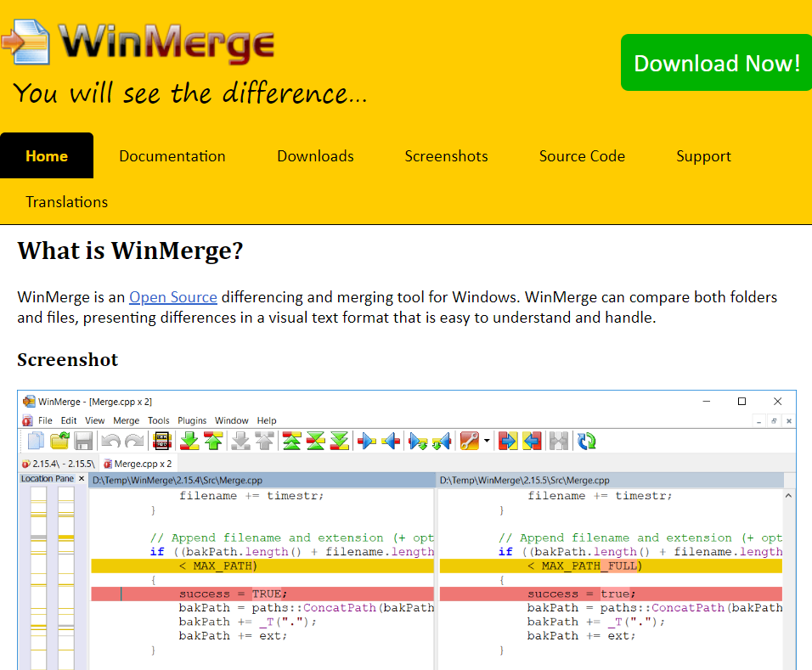
Task: Open the Downloads page
Action: point(315,156)
